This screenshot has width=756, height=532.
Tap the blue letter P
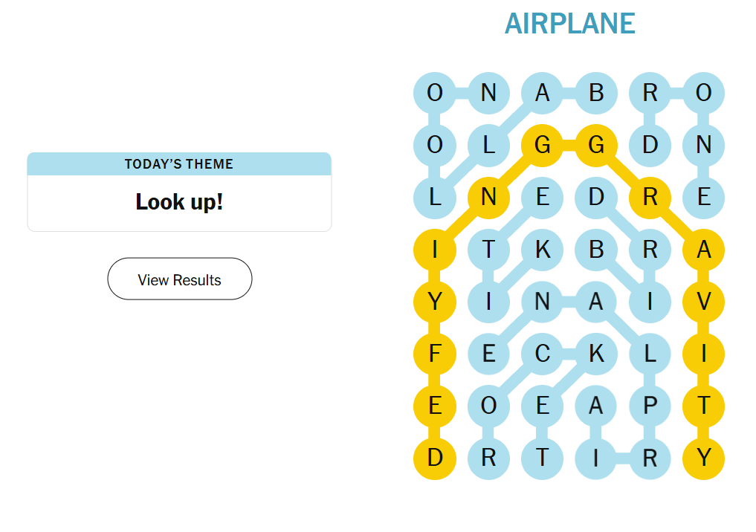(x=650, y=406)
